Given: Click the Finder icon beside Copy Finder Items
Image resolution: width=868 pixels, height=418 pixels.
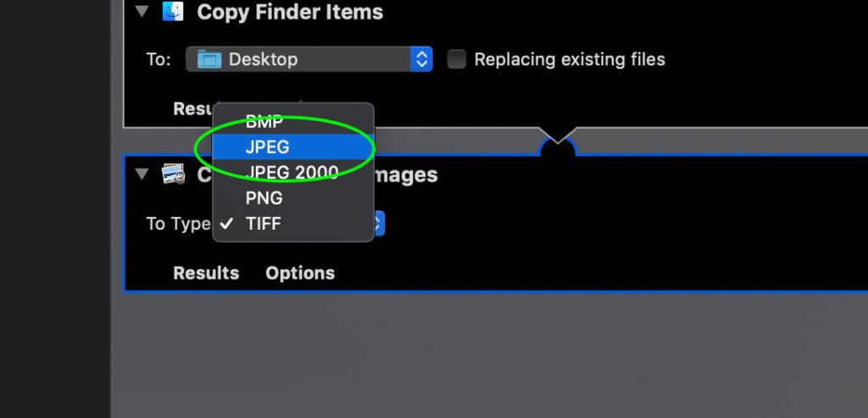Looking at the screenshot, I should pos(173,12).
